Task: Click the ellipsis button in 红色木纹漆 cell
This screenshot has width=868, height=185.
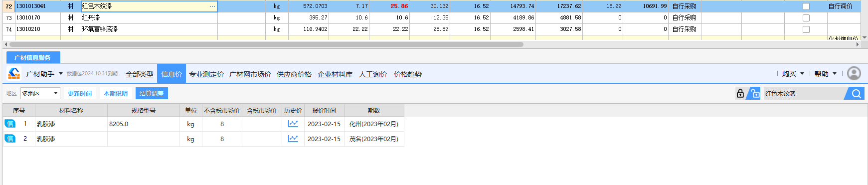Action: click(212, 6)
